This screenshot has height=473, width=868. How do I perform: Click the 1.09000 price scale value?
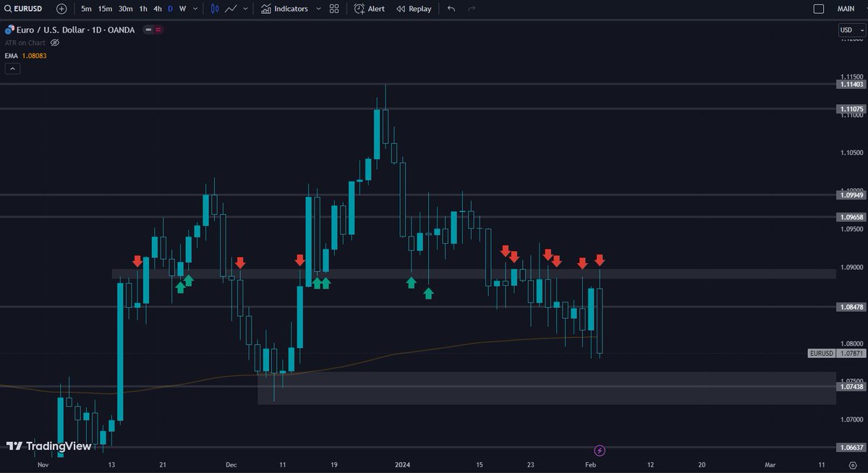click(x=851, y=267)
